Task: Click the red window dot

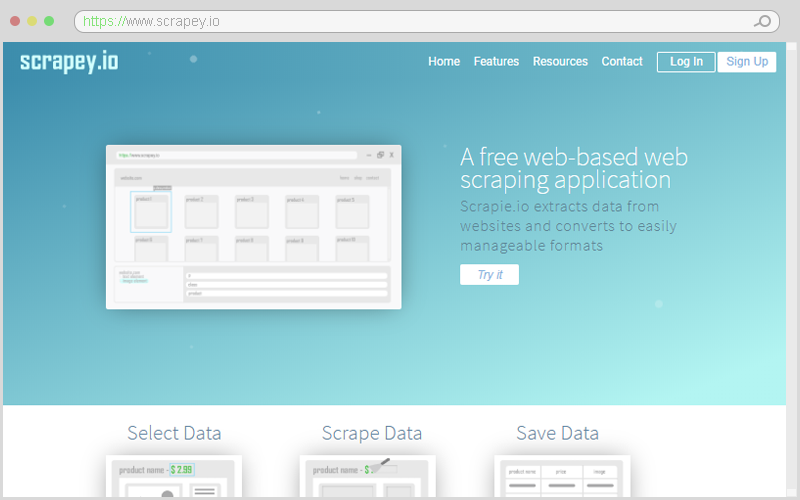Action: click(15, 21)
